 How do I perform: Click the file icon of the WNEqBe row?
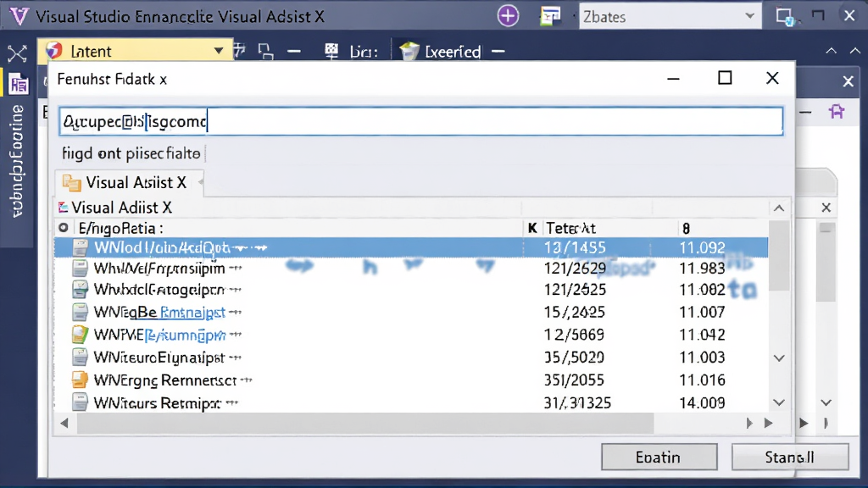80,312
